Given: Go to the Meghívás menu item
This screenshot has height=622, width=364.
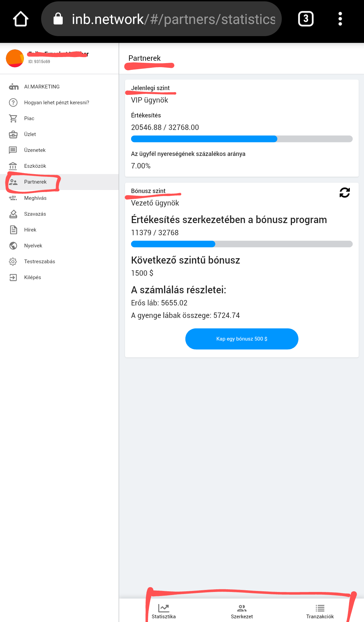Looking at the screenshot, I should click(x=35, y=198).
